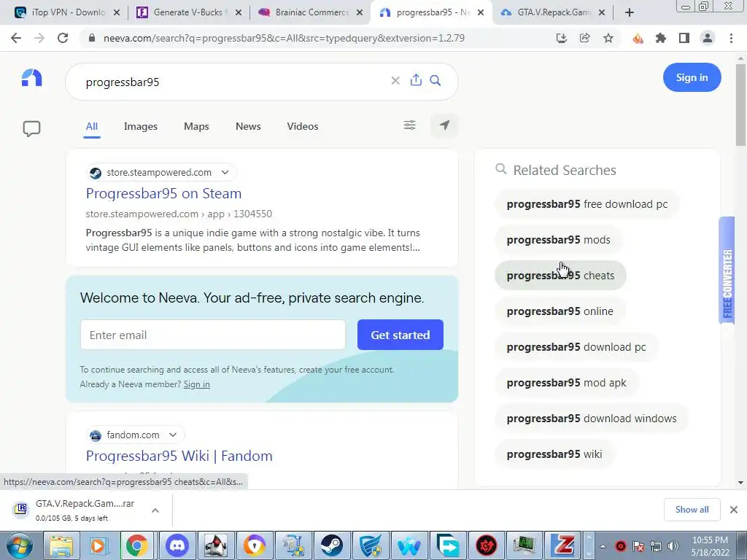Open Chrome three-dot menu
The image size is (747, 560).
tap(731, 38)
